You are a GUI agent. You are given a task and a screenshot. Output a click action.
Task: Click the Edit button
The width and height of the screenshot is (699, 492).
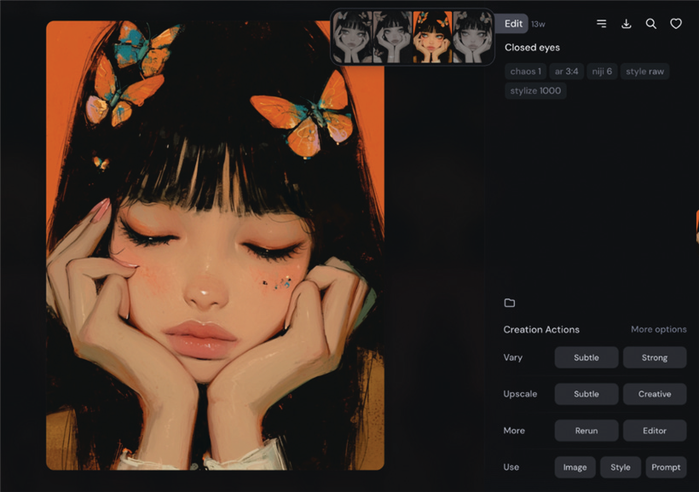pyautogui.click(x=513, y=24)
